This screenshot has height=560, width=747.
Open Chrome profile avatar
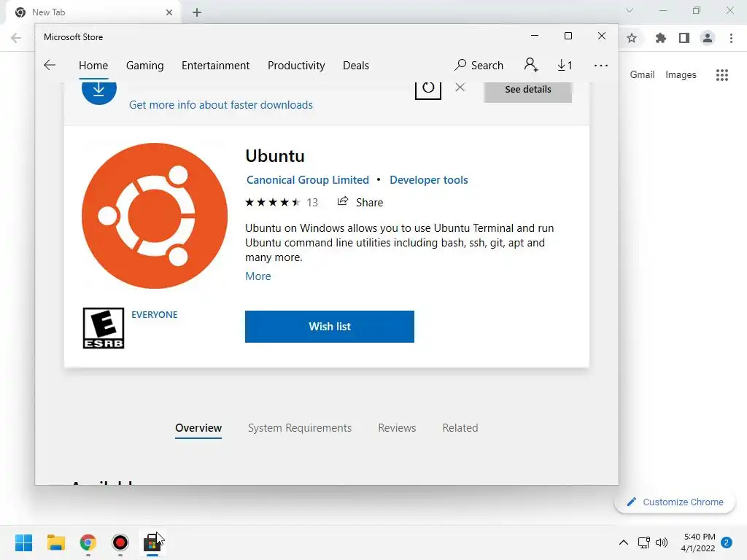tap(708, 38)
